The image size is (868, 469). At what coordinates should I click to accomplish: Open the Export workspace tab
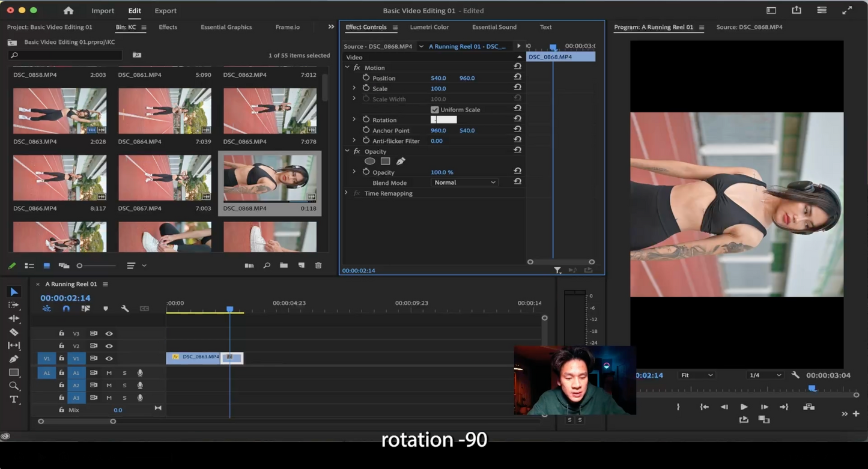tap(165, 11)
